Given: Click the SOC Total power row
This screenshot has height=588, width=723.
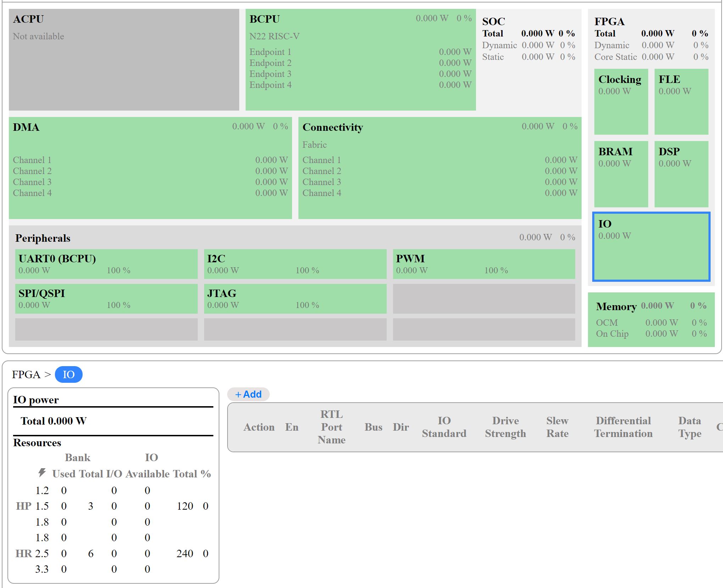Looking at the screenshot, I should 528,33.
